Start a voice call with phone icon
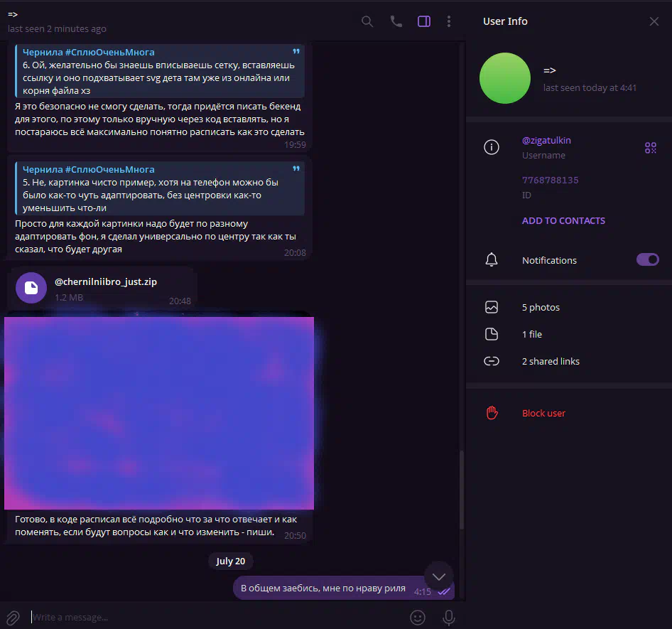 [x=396, y=21]
